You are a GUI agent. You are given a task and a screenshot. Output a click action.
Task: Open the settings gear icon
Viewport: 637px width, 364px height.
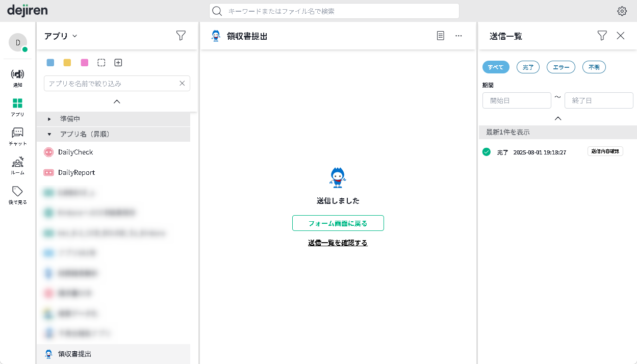[x=622, y=11]
